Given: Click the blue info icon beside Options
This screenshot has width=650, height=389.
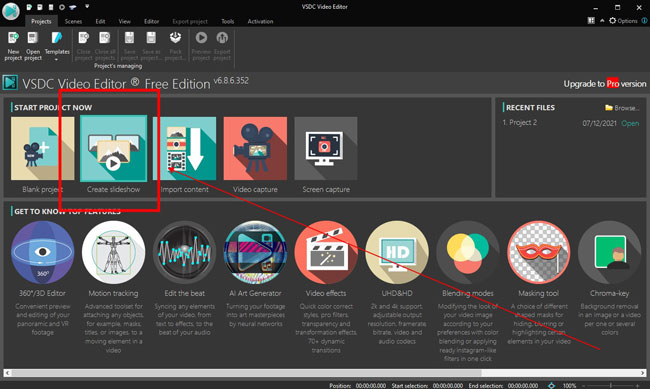Looking at the screenshot, I should (645, 20).
